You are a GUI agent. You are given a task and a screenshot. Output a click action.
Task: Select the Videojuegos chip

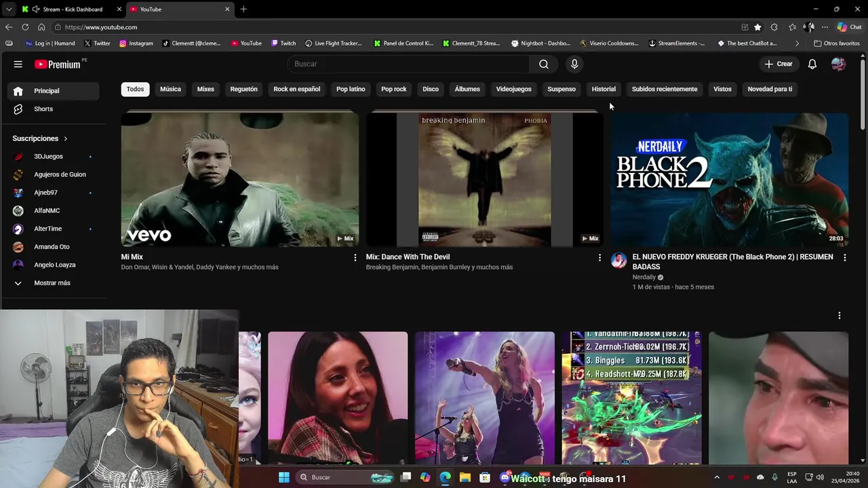[x=513, y=89]
